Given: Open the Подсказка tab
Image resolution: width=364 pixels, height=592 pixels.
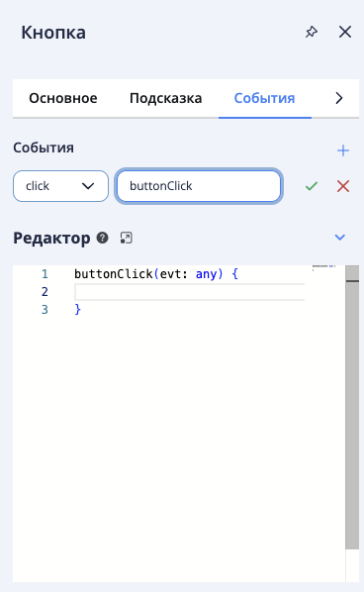Looking at the screenshot, I should tap(165, 98).
